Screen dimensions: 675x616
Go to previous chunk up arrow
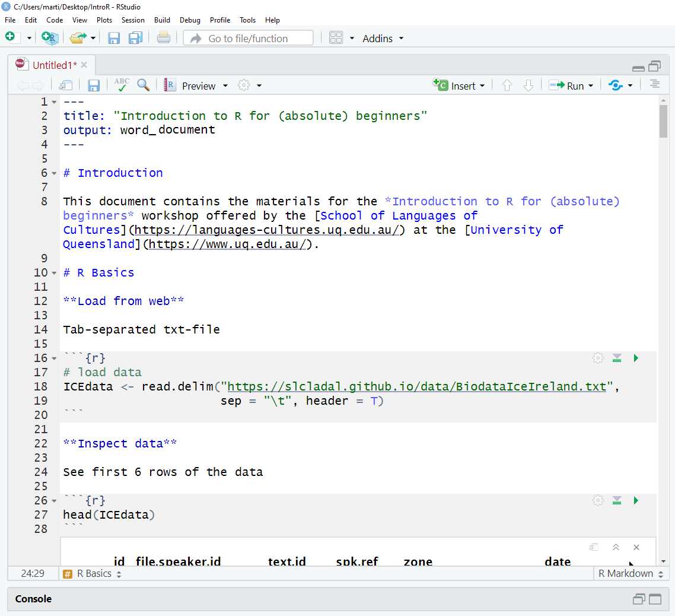(507, 85)
